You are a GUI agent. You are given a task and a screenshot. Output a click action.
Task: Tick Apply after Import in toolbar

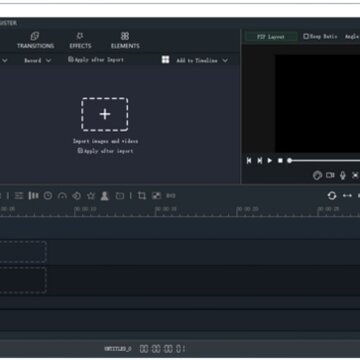pos(96,60)
